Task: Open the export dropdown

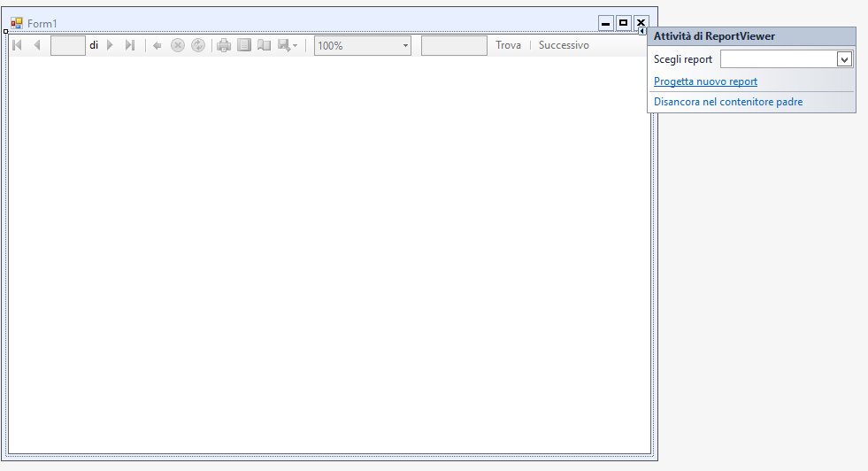Action: [x=288, y=45]
